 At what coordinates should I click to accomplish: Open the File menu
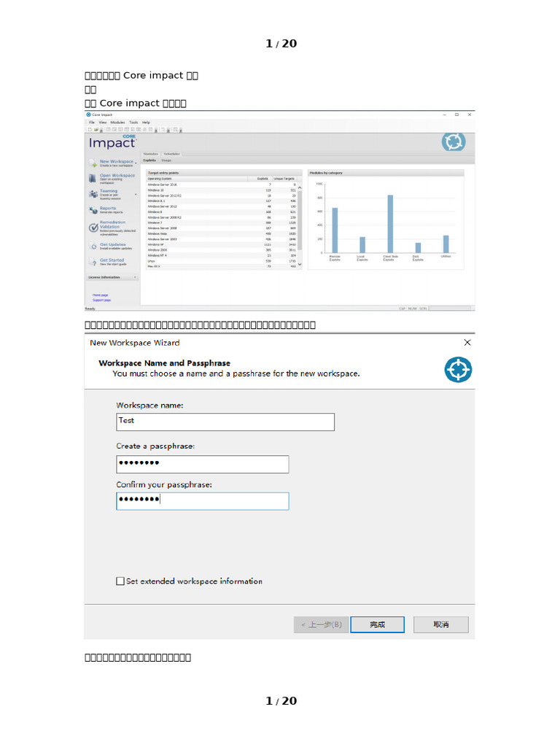(x=92, y=123)
